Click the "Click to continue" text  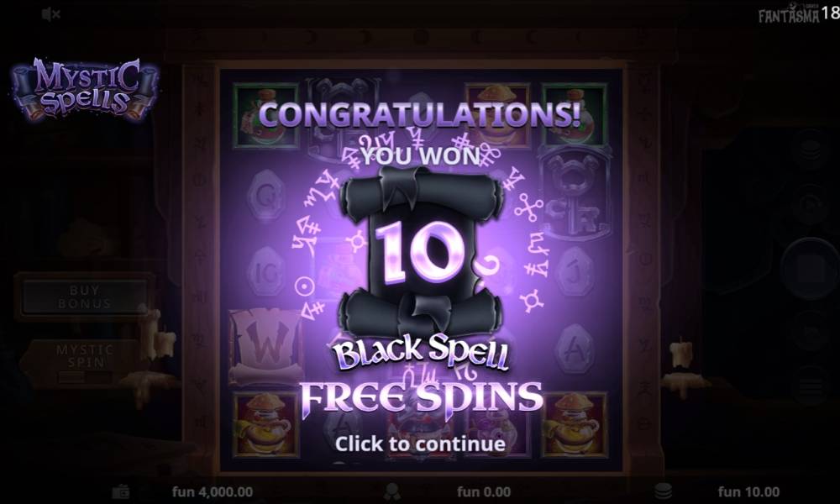pyautogui.click(x=420, y=444)
